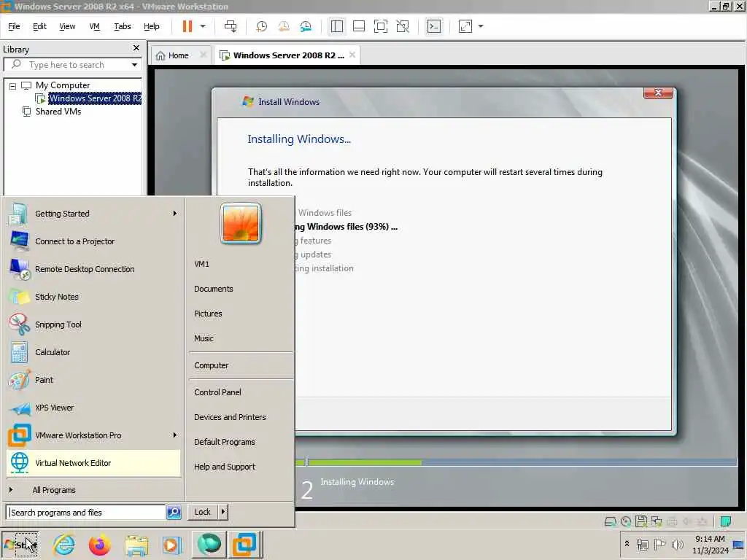Revert to snapshot toolbar icon

coord(284,26)
